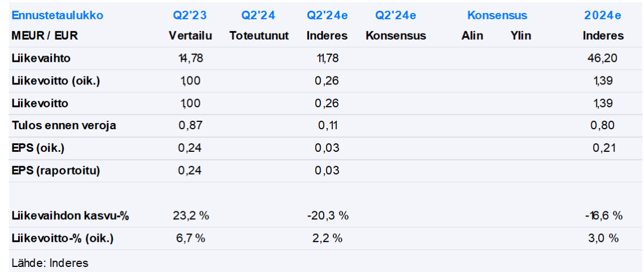This screenshot has width=644, height=272.
Task: Click the Ennustetaulukko table title
Action: coord(57,15)
